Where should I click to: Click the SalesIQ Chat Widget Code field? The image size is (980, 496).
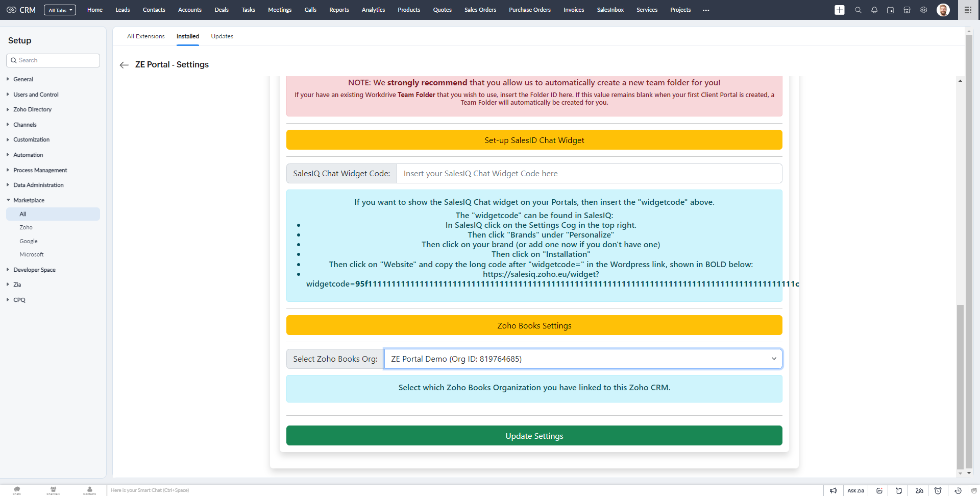[x=589, y=174]
